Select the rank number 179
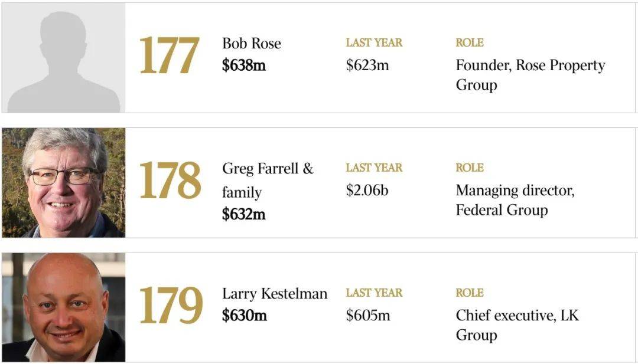 (171, 305)
